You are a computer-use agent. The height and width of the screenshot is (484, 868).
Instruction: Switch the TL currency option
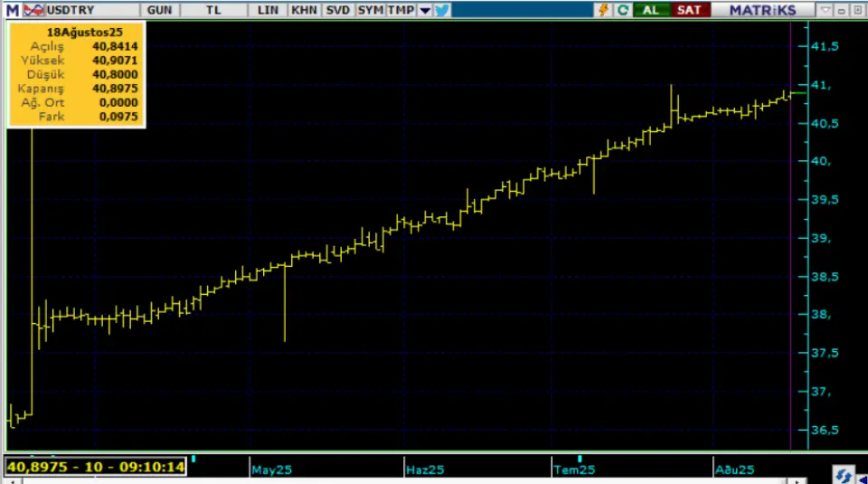pyautogui.click(x=213, y=10)
